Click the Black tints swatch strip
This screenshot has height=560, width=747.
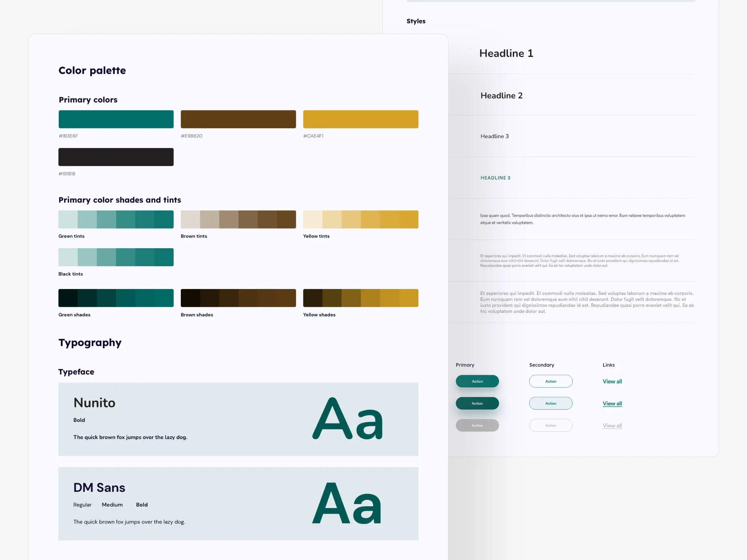[116, 257]
